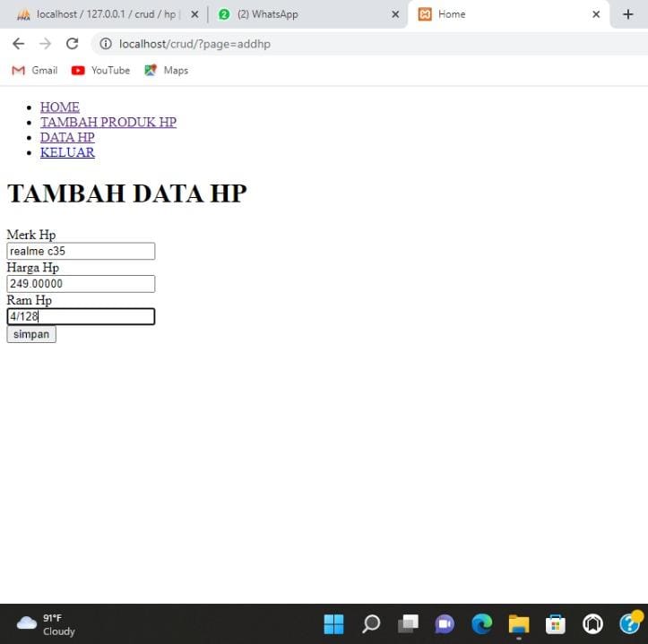648x644 pixels.
Task: Open the YouTube bookmark
Action: (100, 70)
